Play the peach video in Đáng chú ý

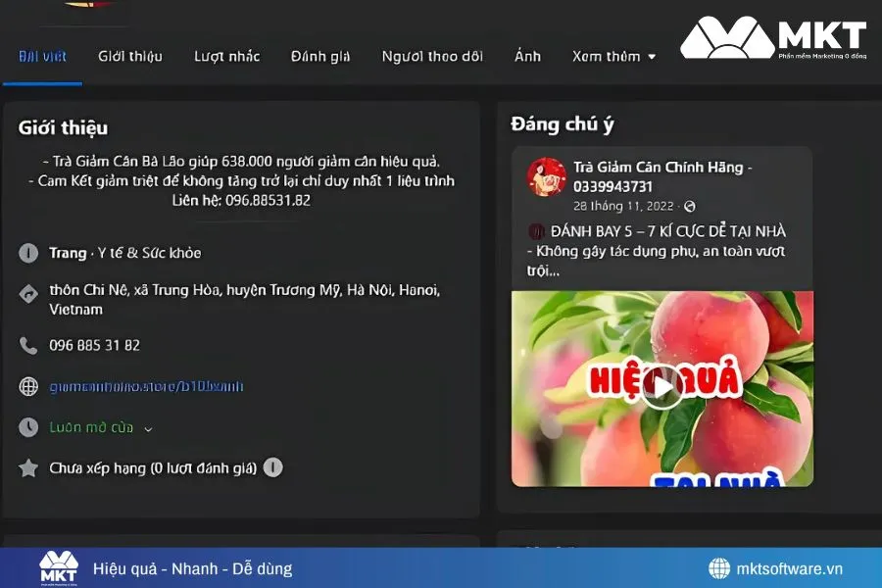tap(662, 386)
